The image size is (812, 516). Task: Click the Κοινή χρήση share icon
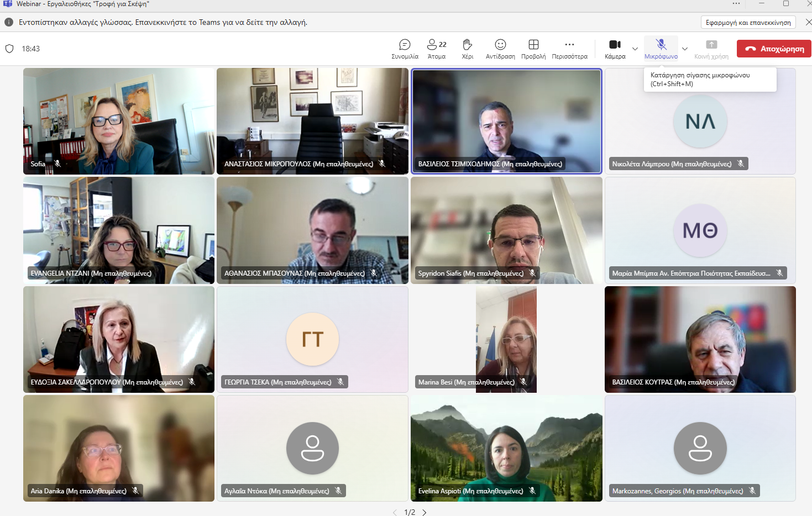point(711,49)
